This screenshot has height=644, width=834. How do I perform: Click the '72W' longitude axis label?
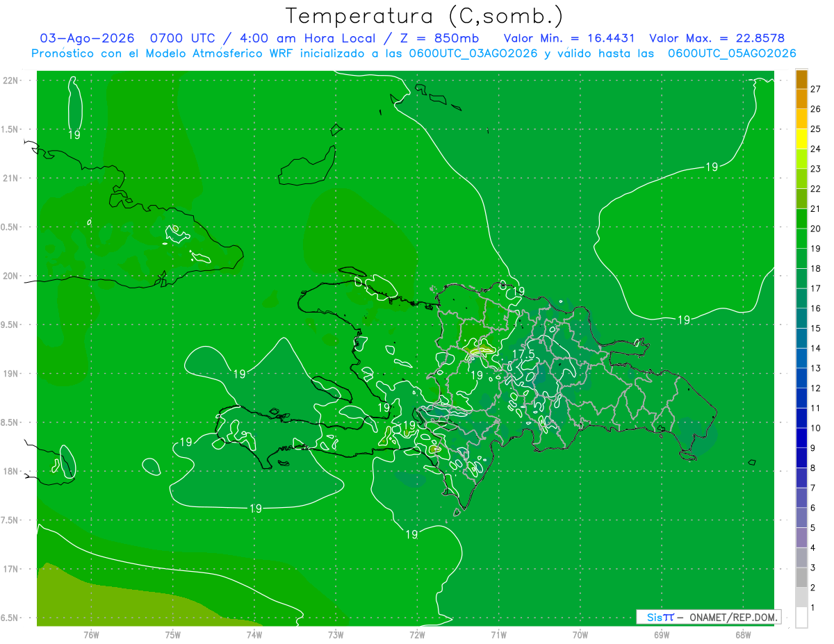click(x=417, y=634)
